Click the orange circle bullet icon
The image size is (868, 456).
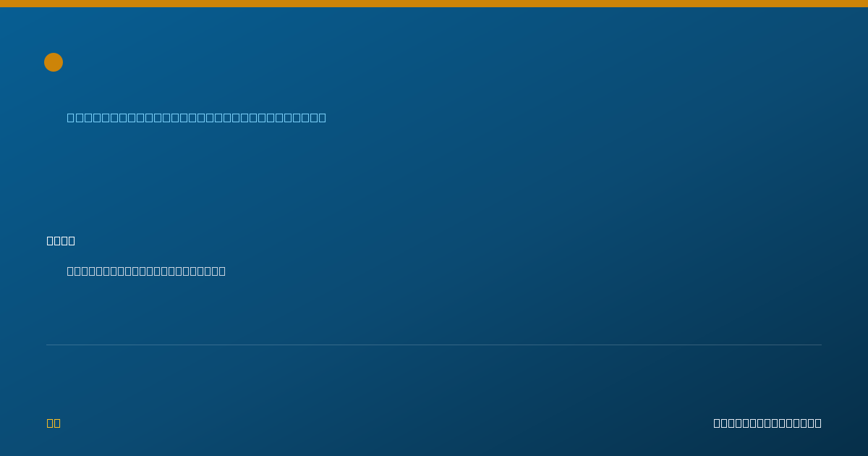point(54,62)
